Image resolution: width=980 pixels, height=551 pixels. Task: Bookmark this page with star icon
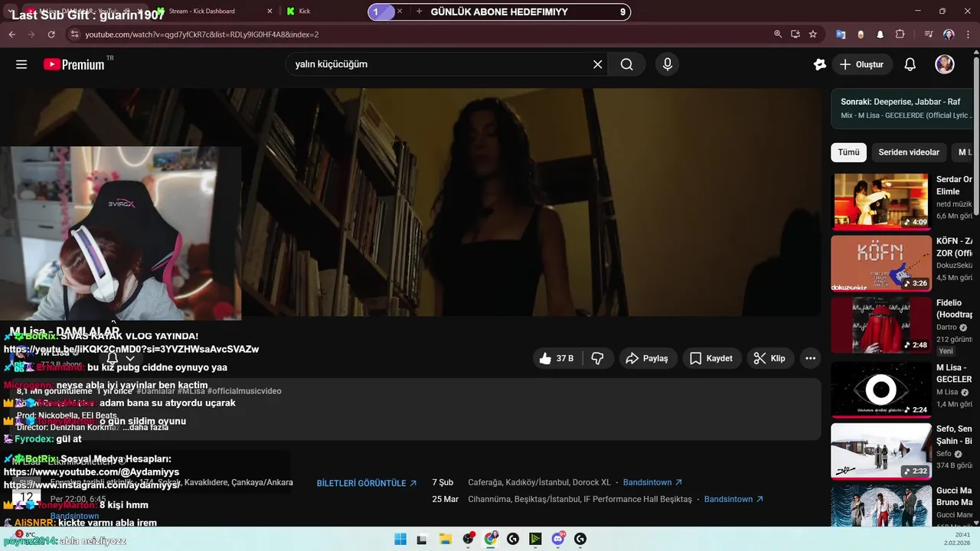point(813,34)
